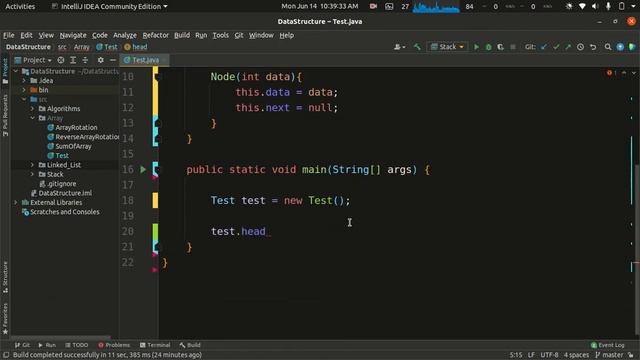The image size is (640, 360).
Task: Click the blue IDE update icon in the toolbar
Action: tap(620, 47)
